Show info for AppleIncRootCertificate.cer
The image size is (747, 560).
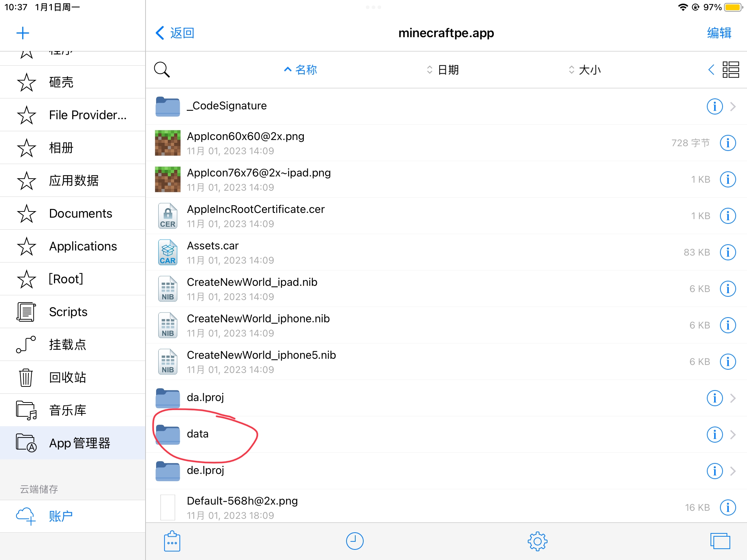tap(728, 216)
